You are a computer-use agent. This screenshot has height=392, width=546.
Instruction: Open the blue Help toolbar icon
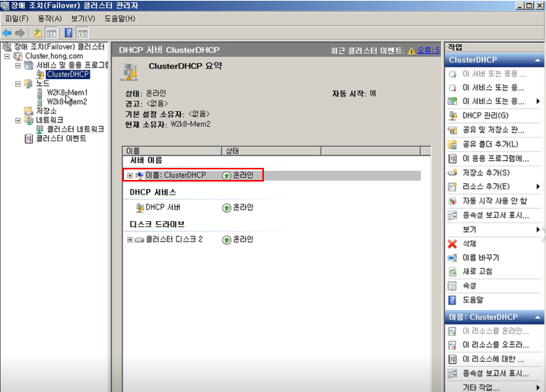coord(68,33)
